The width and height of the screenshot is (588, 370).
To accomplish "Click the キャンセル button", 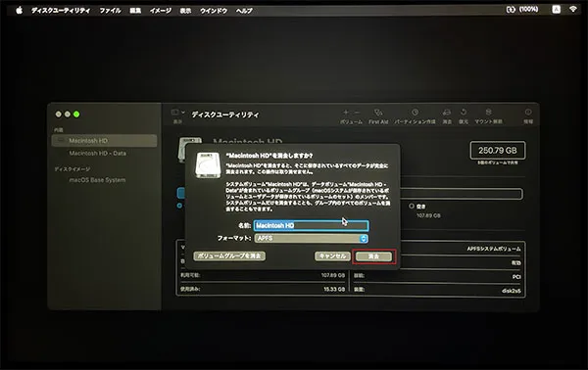I will 332,256.
